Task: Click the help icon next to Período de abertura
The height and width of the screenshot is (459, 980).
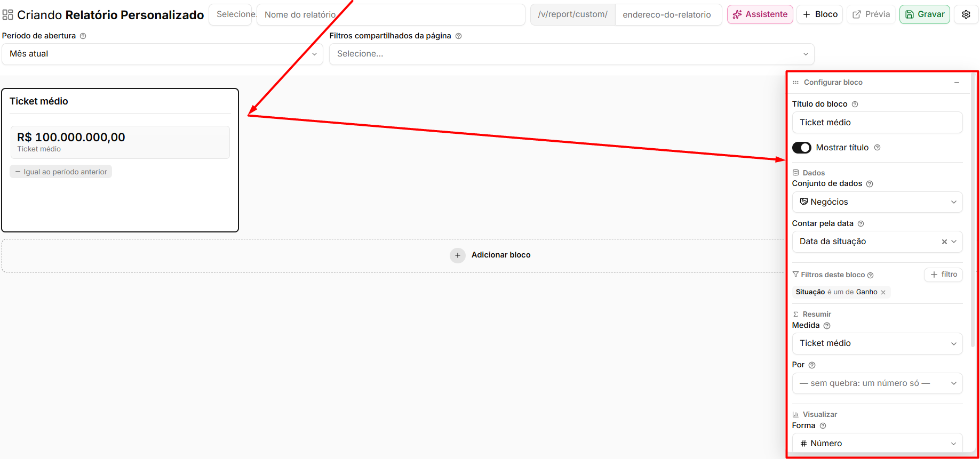Action: tap(83, 36)
